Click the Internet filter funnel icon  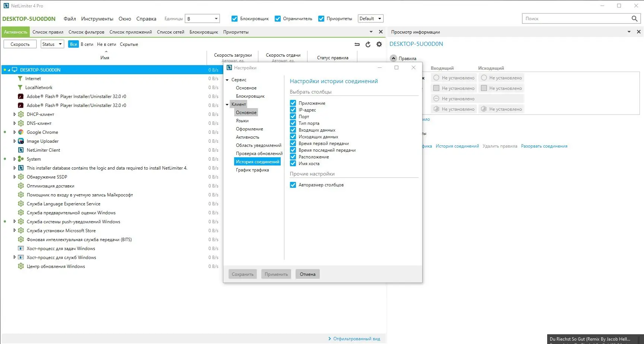(x=20, y=78)
